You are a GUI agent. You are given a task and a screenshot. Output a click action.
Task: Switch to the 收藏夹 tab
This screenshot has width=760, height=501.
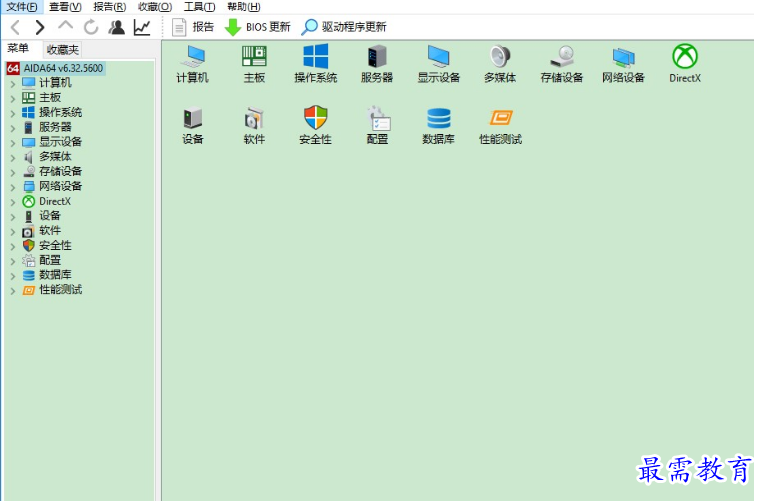tap(63, 49)
